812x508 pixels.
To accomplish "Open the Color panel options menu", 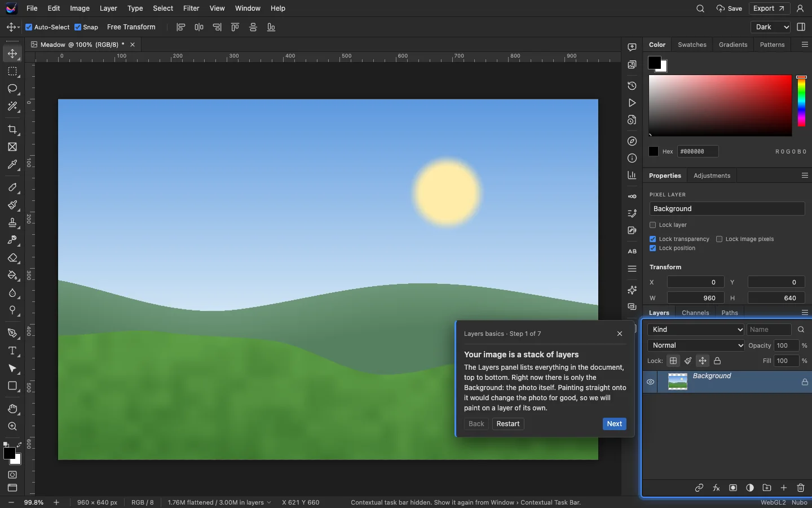I will click(805, 45).
